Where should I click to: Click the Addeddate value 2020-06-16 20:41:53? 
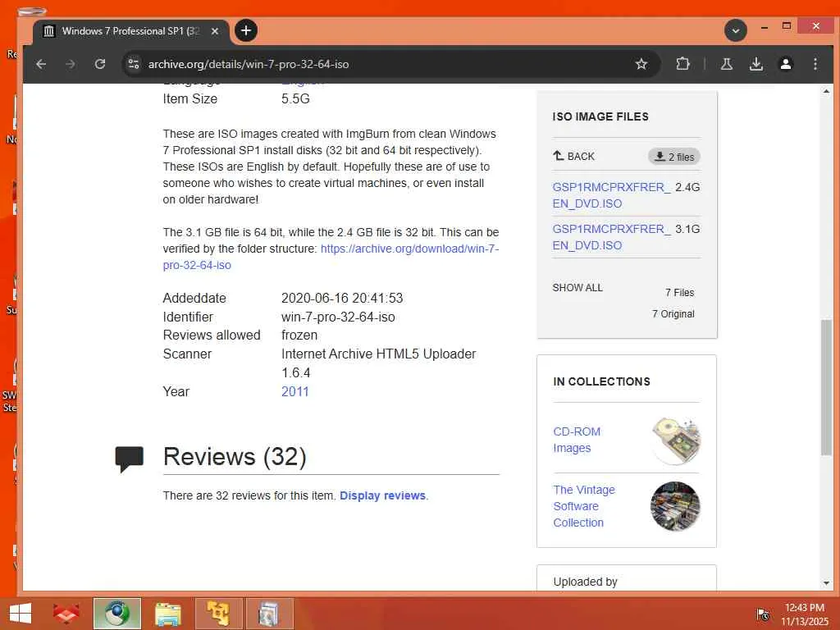tap(342, 299)
